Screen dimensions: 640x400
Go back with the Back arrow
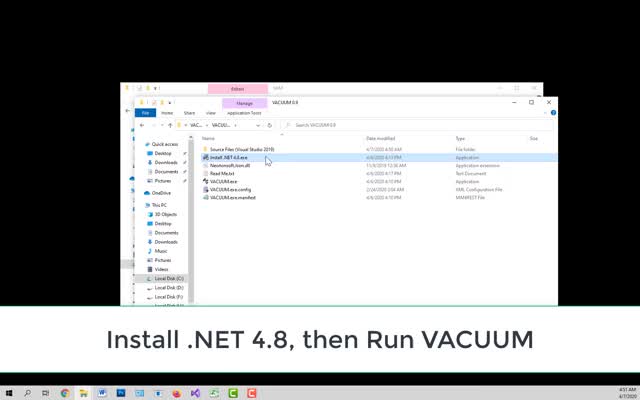[x=142, y=125]
